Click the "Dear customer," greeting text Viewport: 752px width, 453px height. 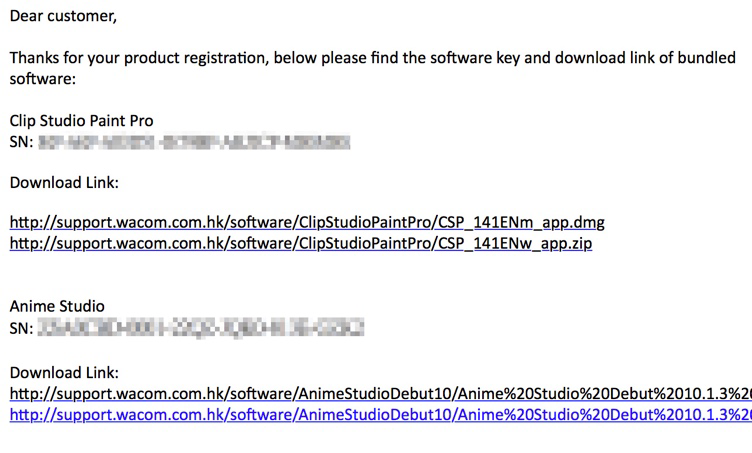63,16
